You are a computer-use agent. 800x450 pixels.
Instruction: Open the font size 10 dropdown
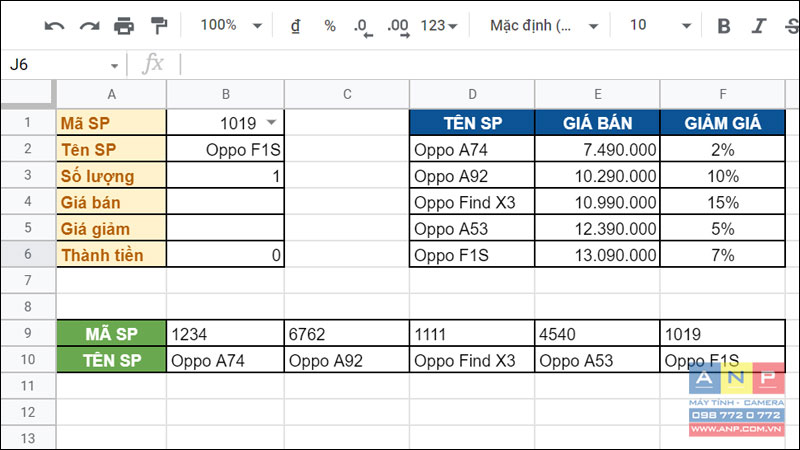[x=660, y=26]
